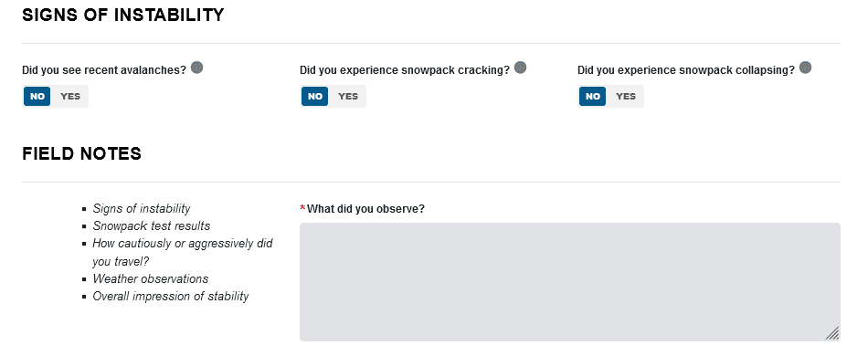The width and height of the screenshot is (868, 356).
Task: Open the info icon beside snowpack collapsing question
Action: (x=805, y=68)
